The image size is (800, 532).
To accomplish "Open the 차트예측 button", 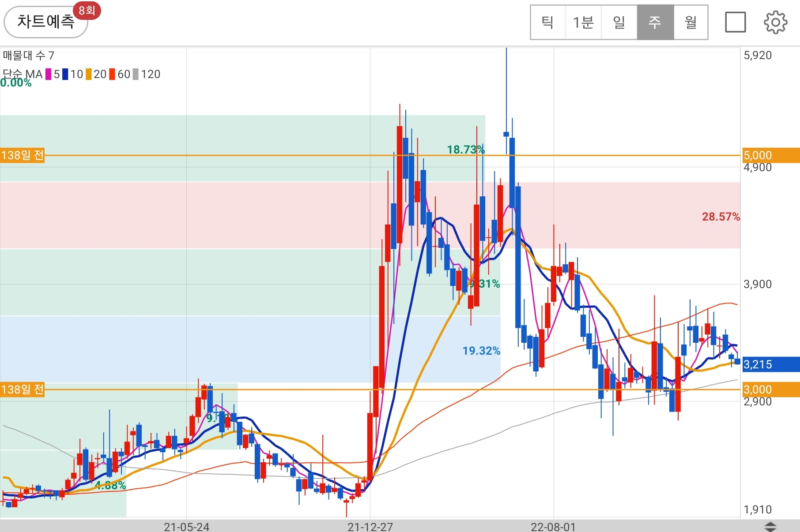I will pos(46,22).
